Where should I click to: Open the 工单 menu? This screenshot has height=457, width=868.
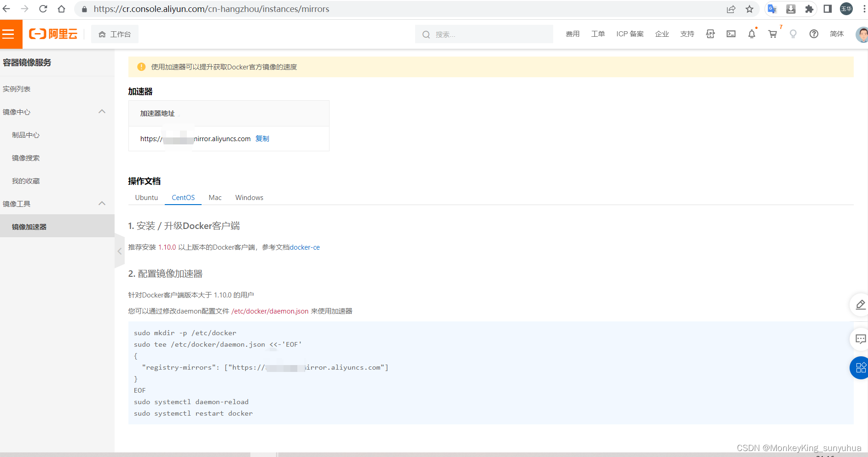(x=598, y=34)
